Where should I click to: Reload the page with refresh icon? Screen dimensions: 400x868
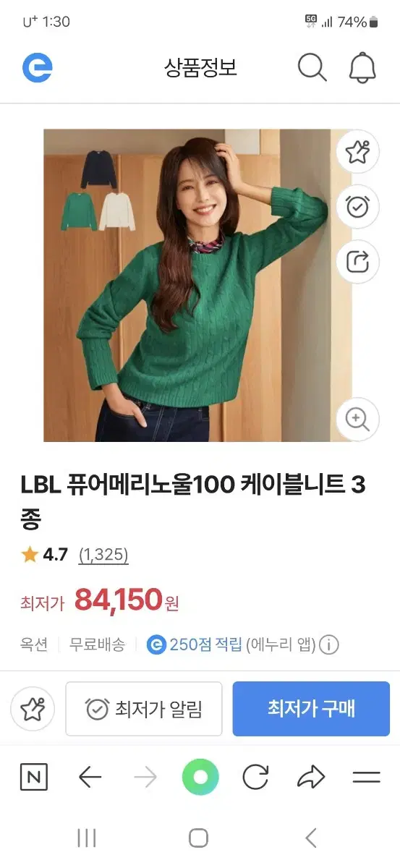pos(255,778)
